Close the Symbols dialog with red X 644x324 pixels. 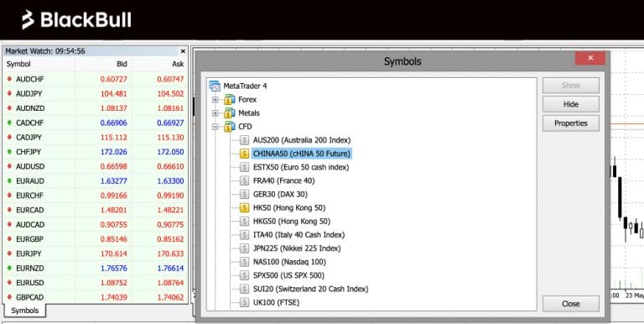[x=590, y=58]
